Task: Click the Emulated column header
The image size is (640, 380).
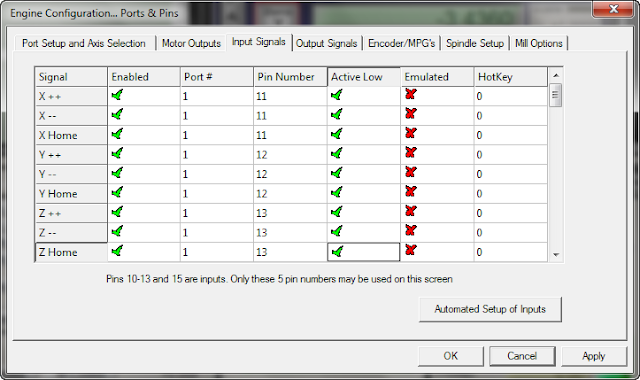Action: [x=437, y=77]
